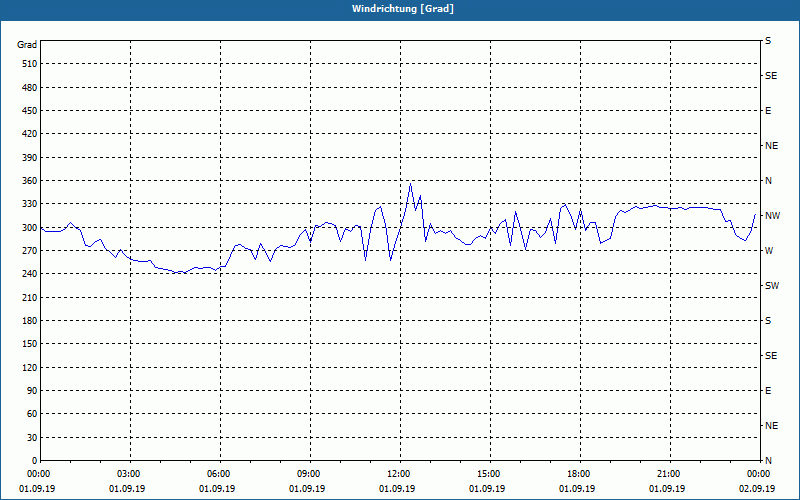
Task: Click the 21:00 time label on the x-axis
Action: tap(668, 474)
